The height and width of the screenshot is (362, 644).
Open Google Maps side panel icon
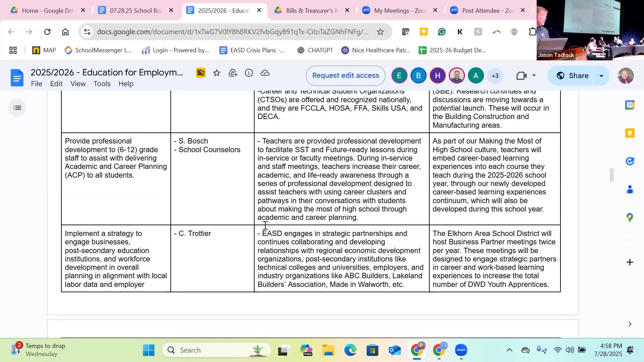coord(630,218)
